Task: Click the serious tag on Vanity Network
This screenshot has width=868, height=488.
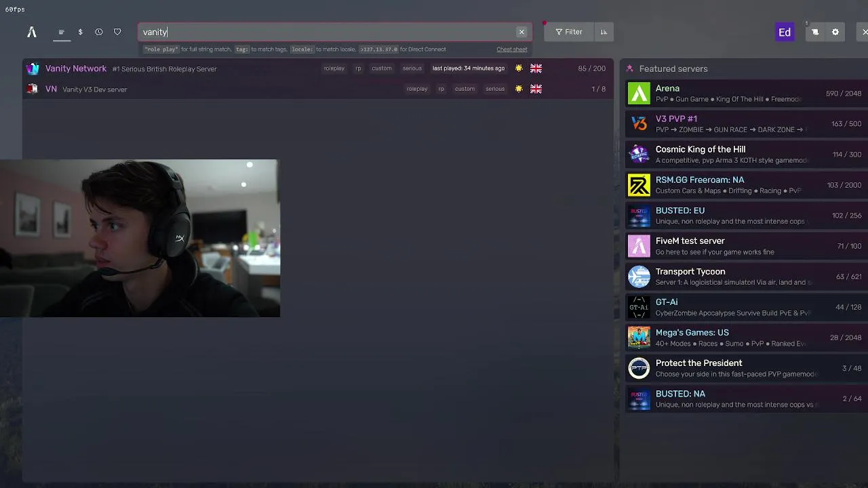Action: (412, 68)
